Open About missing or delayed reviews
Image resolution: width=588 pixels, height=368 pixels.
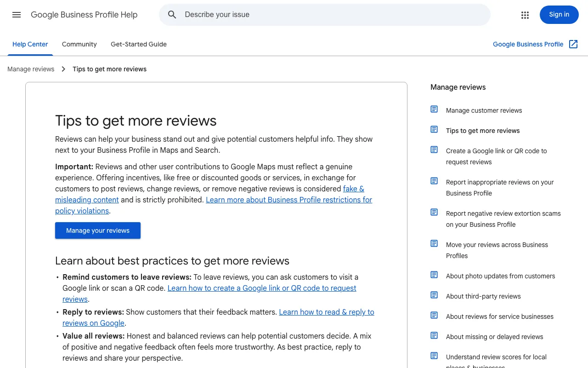[x=494, y=337]
